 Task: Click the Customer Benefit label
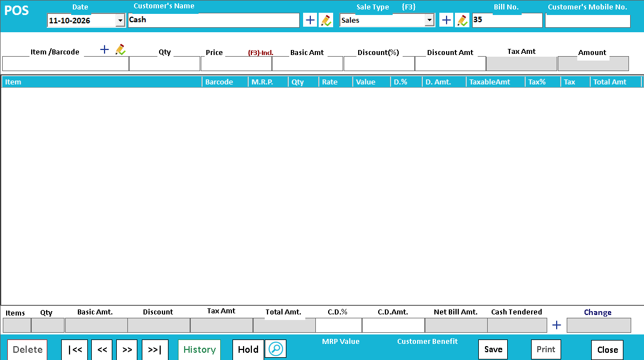(x=427, y=342)
